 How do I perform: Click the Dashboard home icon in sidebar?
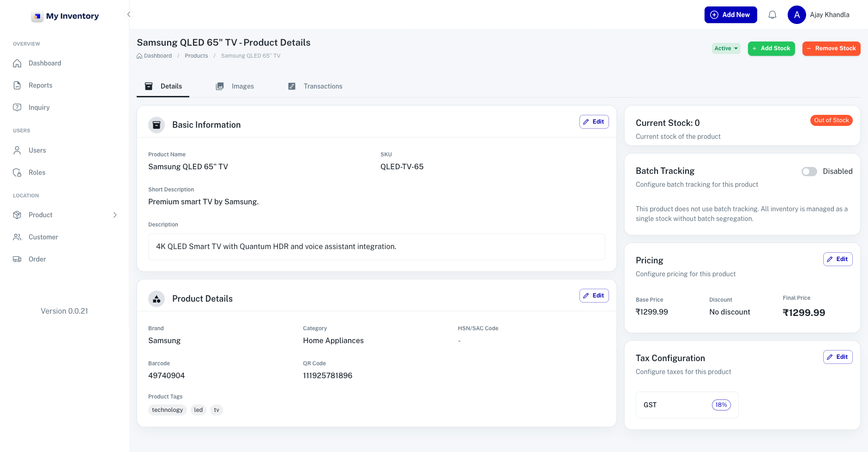click(x=18, y=63)
